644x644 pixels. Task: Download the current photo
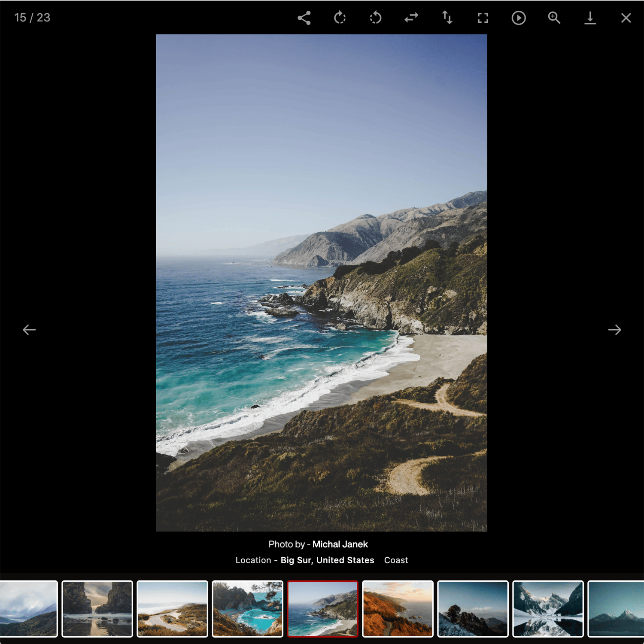coord(590,18)
